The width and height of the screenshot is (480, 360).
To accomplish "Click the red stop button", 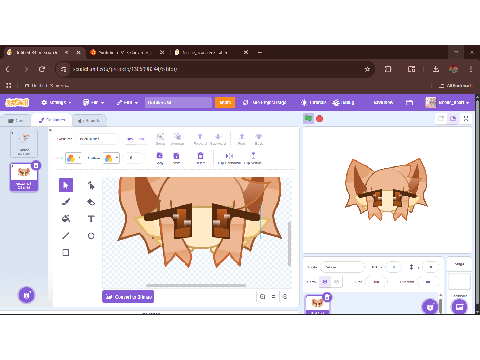I will coord(319,118).
